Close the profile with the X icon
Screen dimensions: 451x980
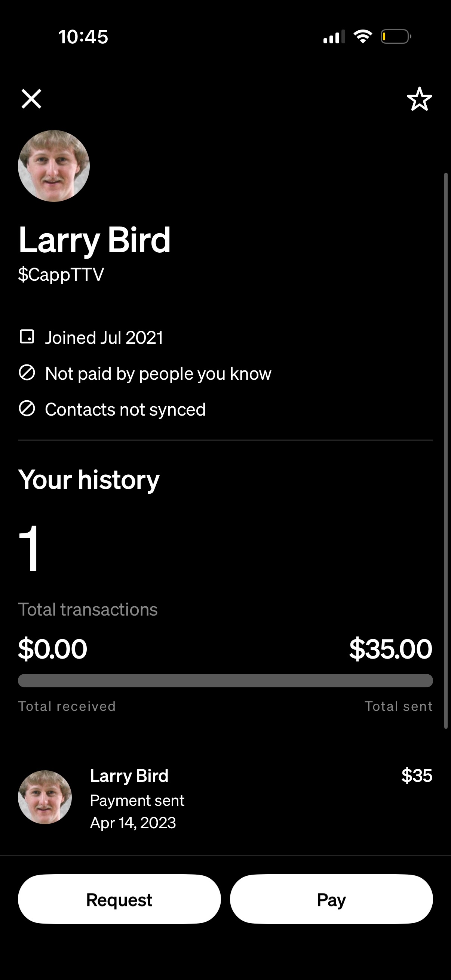coord(31,99)
